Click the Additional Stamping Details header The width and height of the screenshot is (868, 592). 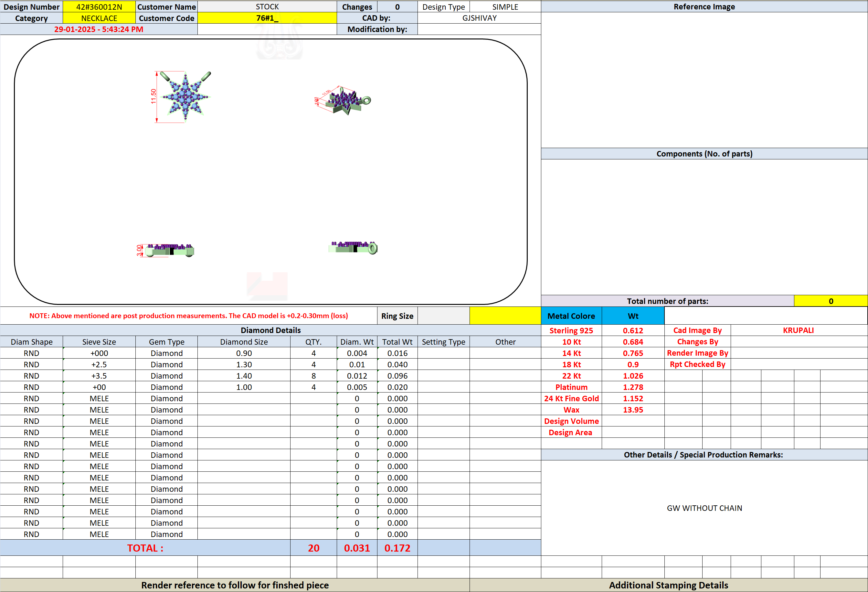pyautogui.click(x=669, y=585)
